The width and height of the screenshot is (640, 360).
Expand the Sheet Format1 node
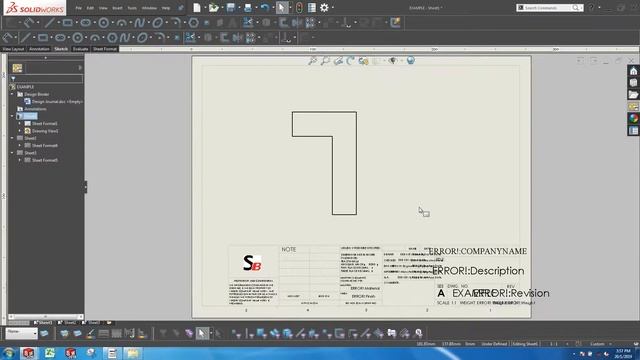point(20,123)
